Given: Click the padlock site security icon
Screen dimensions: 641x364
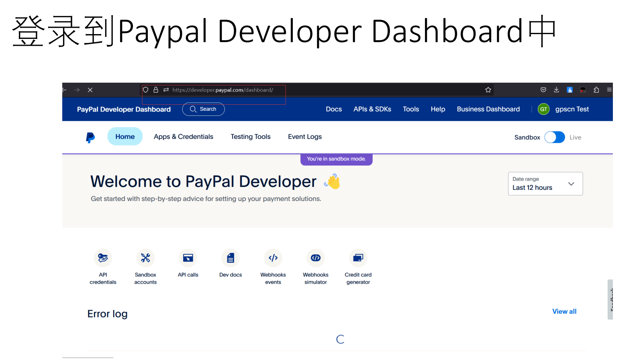Looking at the screenshot, I should 156,90.
